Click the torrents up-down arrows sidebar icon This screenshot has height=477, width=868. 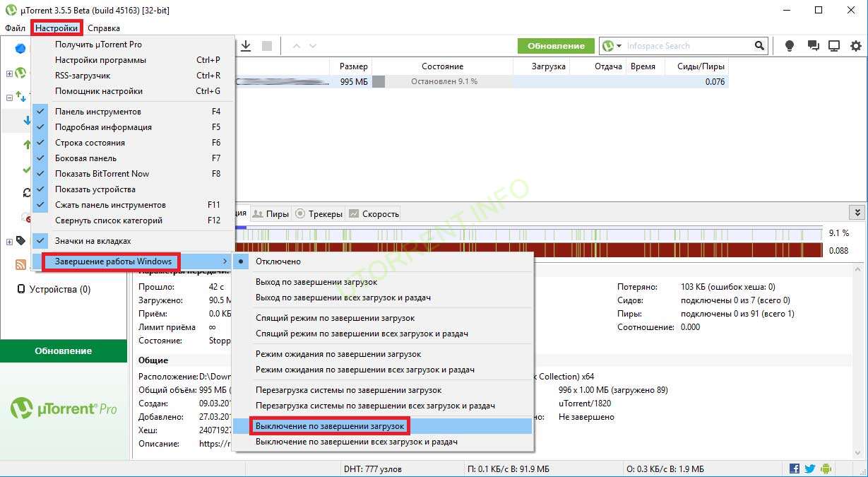coord(22,97)
